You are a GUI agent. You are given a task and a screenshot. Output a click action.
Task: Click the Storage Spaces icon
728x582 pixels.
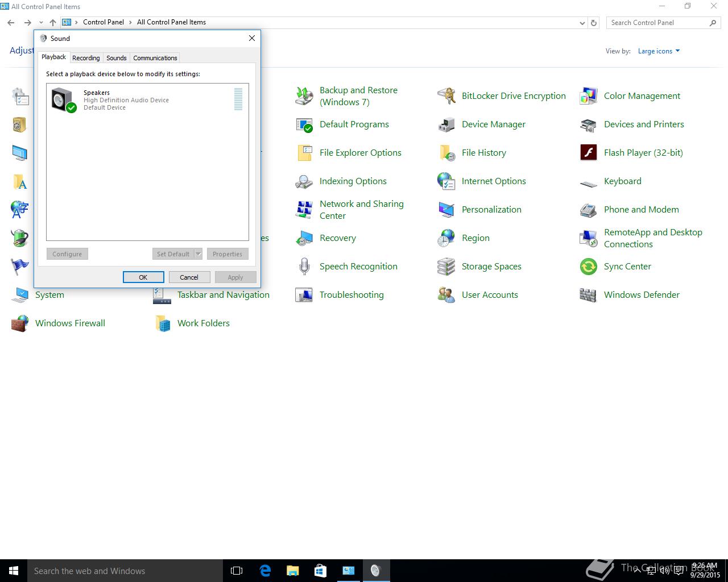446,267
